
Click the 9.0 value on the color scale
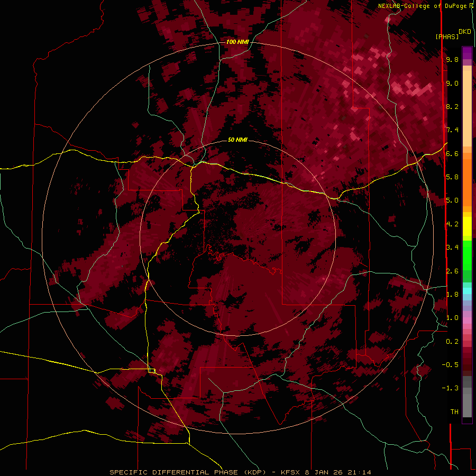coord(452,84)
